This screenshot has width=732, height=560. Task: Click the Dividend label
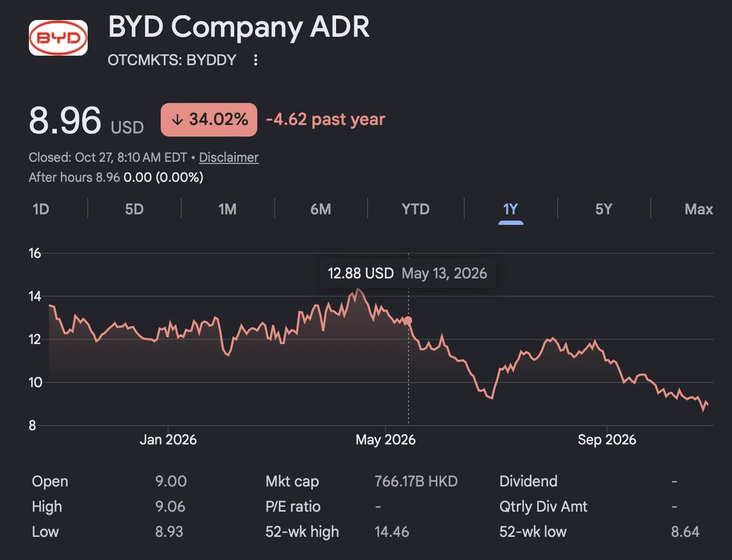pyautogui.click(x=528, y=481)
